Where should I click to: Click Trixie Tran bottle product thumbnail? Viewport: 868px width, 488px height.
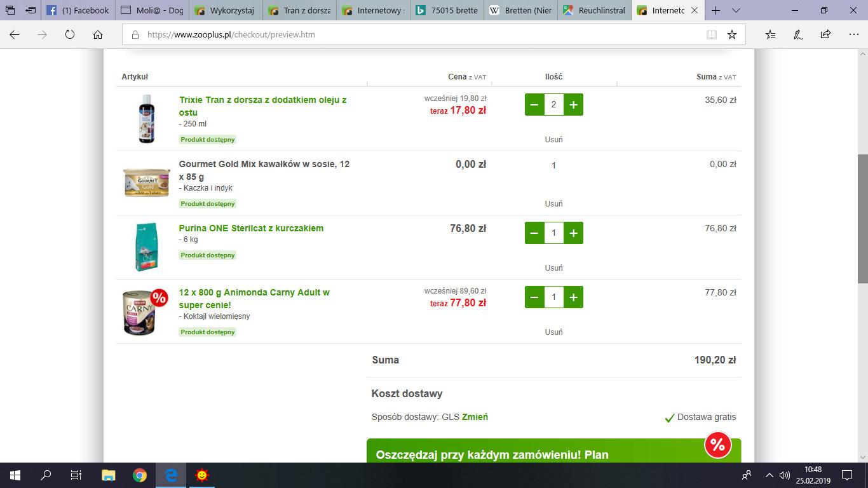click(x=147, y=118)
